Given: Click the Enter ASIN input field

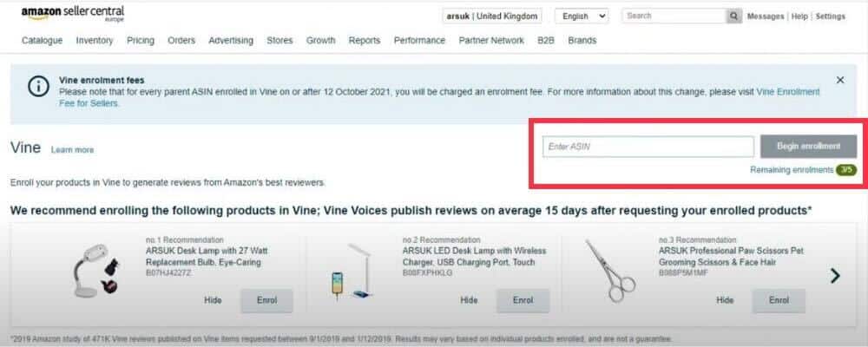Looking at the screenshot, I should pyautogui.click(x=648, y=147).
